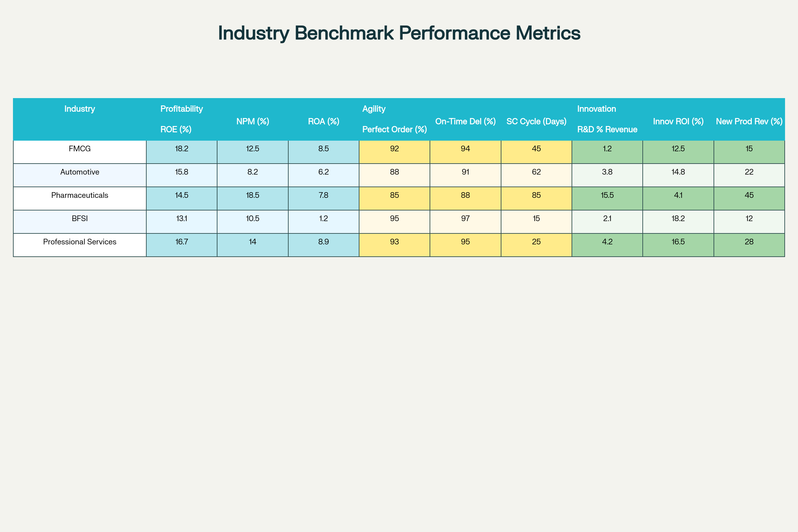Click the Profitability group header
798x532 pixels.
tap(182, 109)
